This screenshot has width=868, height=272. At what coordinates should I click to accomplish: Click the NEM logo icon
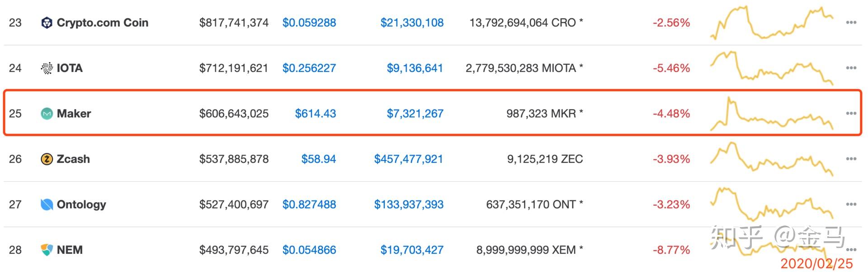[47, 250]
